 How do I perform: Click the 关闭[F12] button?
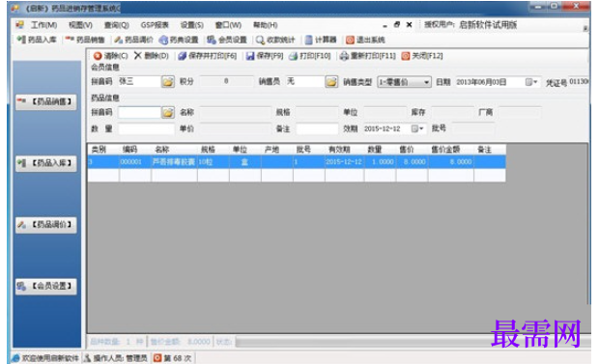tap(422, 56)
